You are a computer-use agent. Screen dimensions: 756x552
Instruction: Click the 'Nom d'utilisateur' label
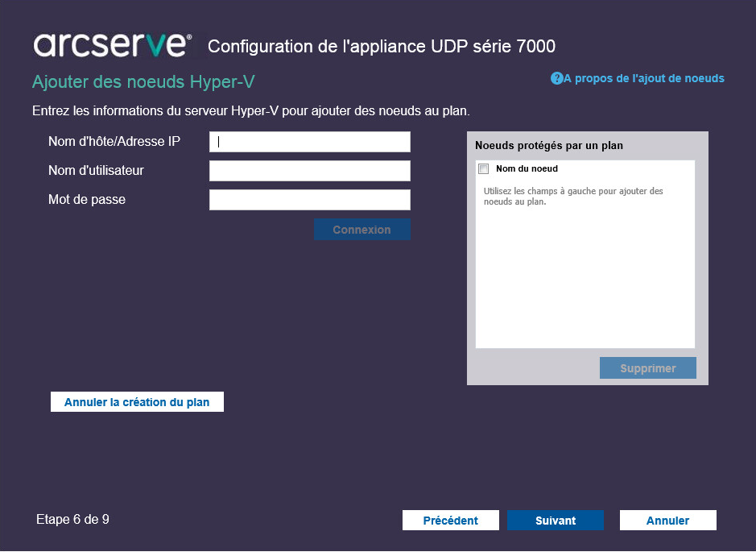96,170
